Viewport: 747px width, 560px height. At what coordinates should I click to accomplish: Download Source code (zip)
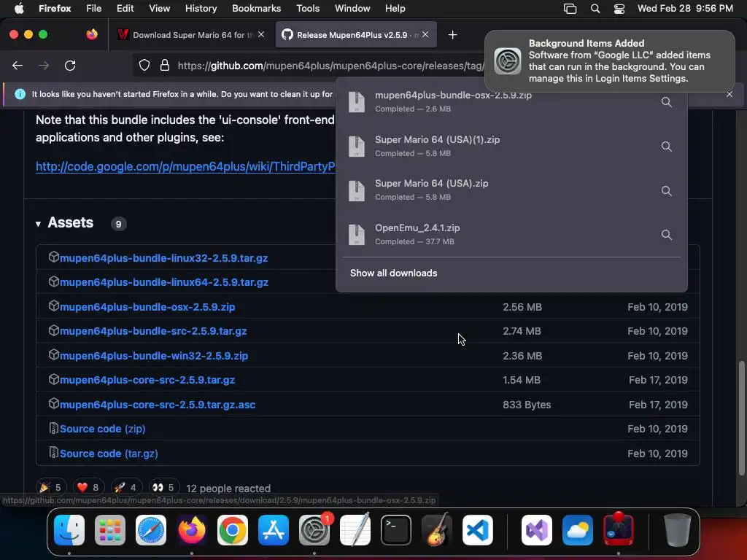pyautogui.click(x=102, y=429)
